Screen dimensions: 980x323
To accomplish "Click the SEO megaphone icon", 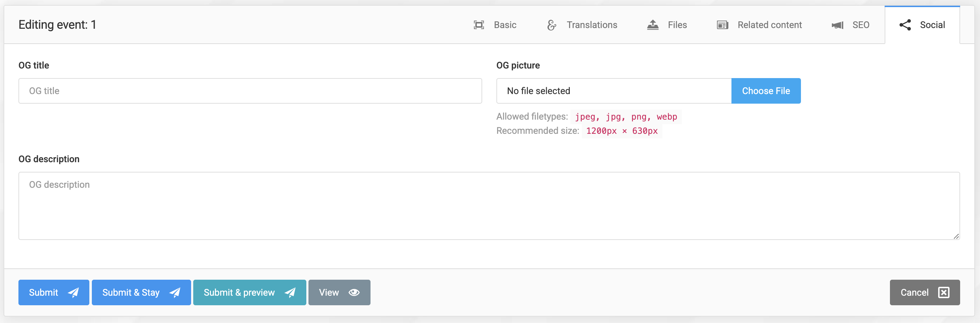I will coord(837,25).
